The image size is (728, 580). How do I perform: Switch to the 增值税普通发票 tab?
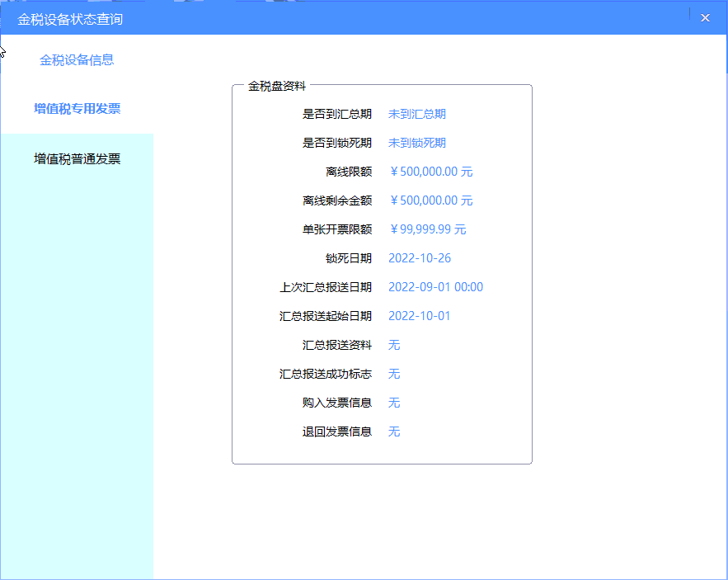[77, 159]
